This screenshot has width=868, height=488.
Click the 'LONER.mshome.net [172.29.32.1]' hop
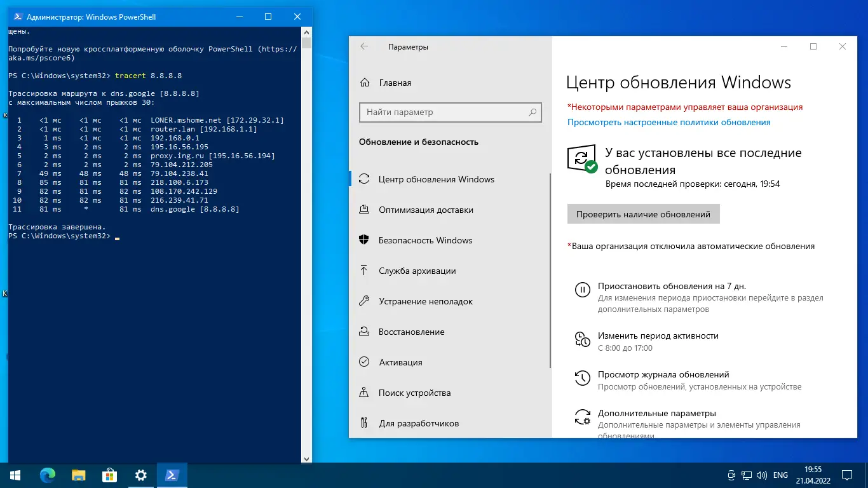217,120
